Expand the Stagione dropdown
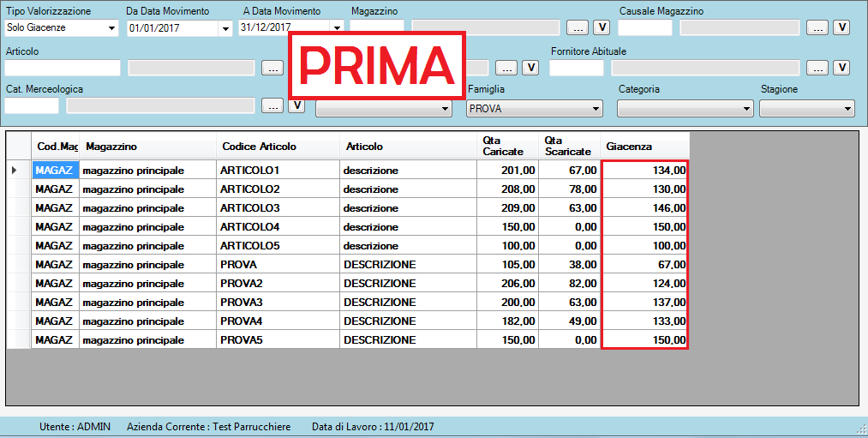This screenshot has height=438, width=868. pyautogui.click(x=847, y=109)
